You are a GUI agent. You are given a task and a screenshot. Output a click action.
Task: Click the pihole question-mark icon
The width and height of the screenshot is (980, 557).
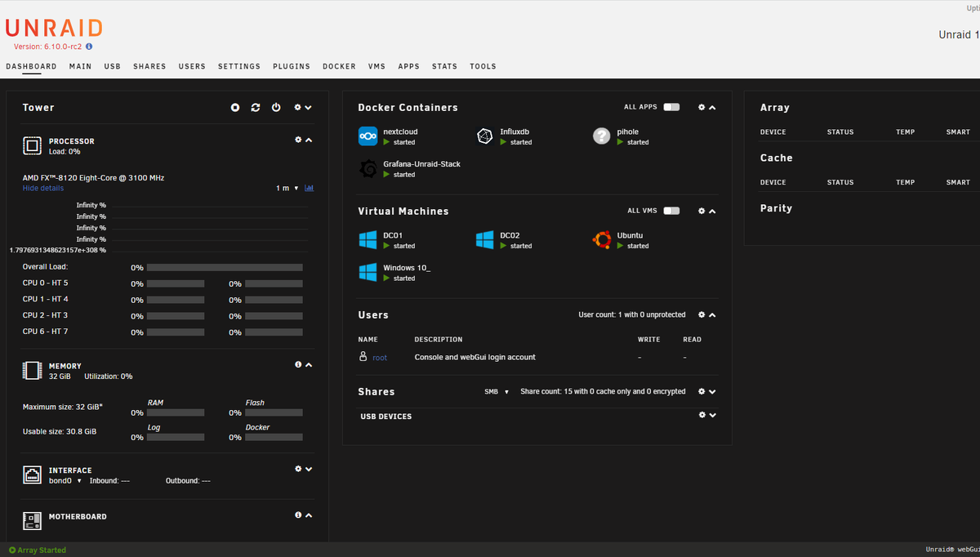602,136
